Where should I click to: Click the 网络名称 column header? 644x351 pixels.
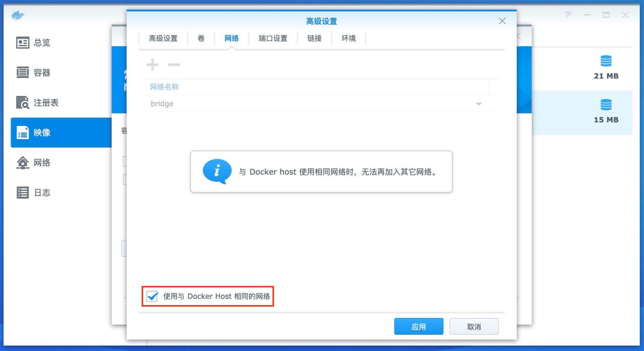pyautogui.click(x=317, y=87)
